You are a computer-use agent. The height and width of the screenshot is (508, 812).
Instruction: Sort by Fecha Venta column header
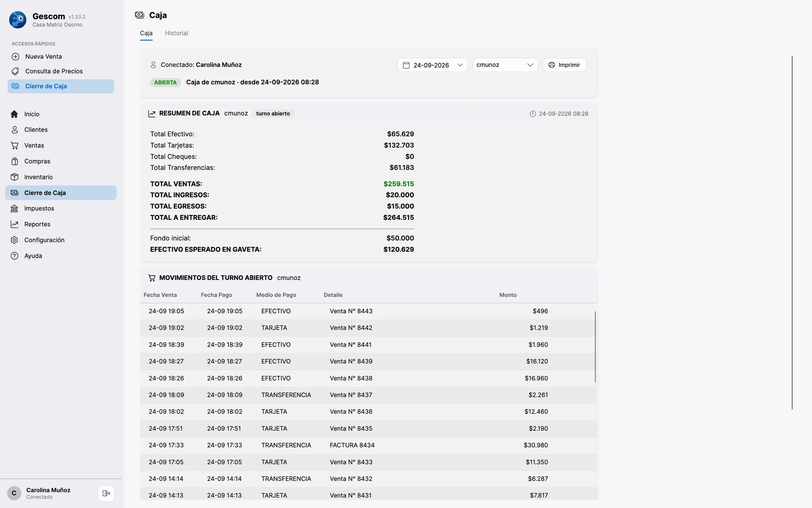click(x=160, y=295)
